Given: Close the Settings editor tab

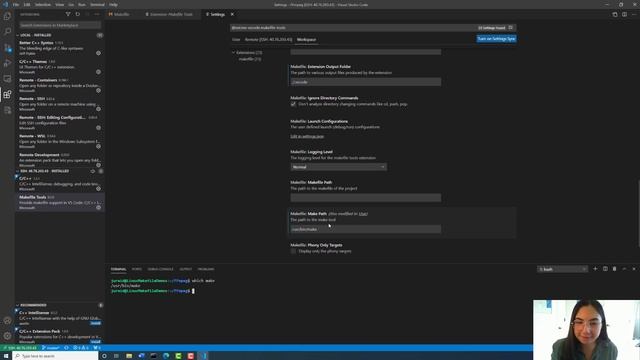Looking at the screenshot, I should coord(232,14).
